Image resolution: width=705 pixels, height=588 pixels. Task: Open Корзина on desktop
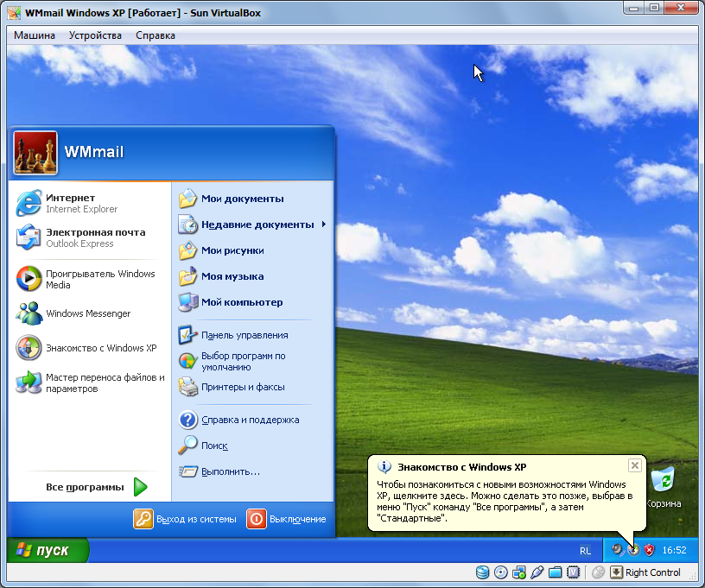(x=664, y=488)
